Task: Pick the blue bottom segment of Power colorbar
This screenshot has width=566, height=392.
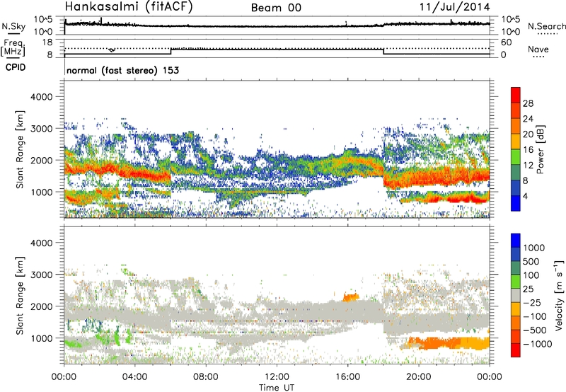Action: click(516, 203)
